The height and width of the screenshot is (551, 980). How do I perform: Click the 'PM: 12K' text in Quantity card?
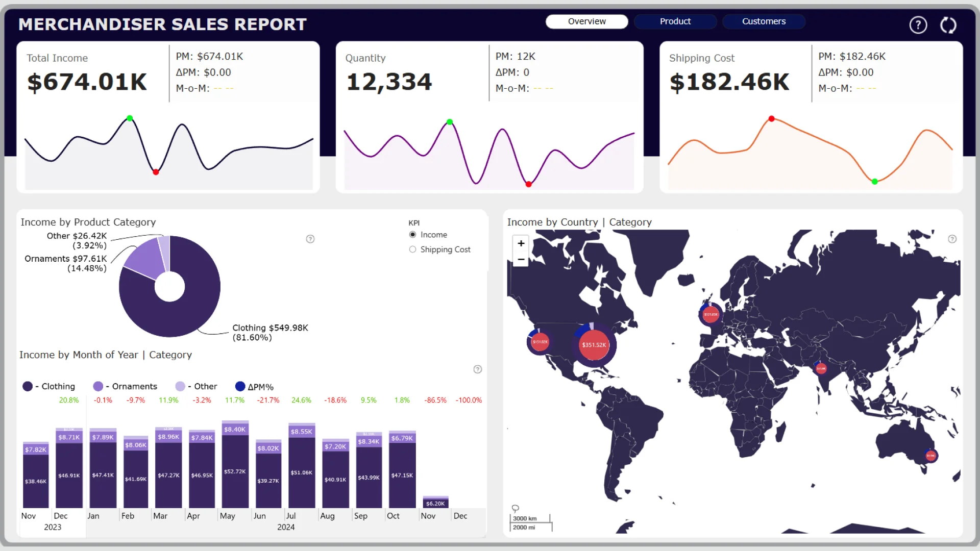point(516,57)
